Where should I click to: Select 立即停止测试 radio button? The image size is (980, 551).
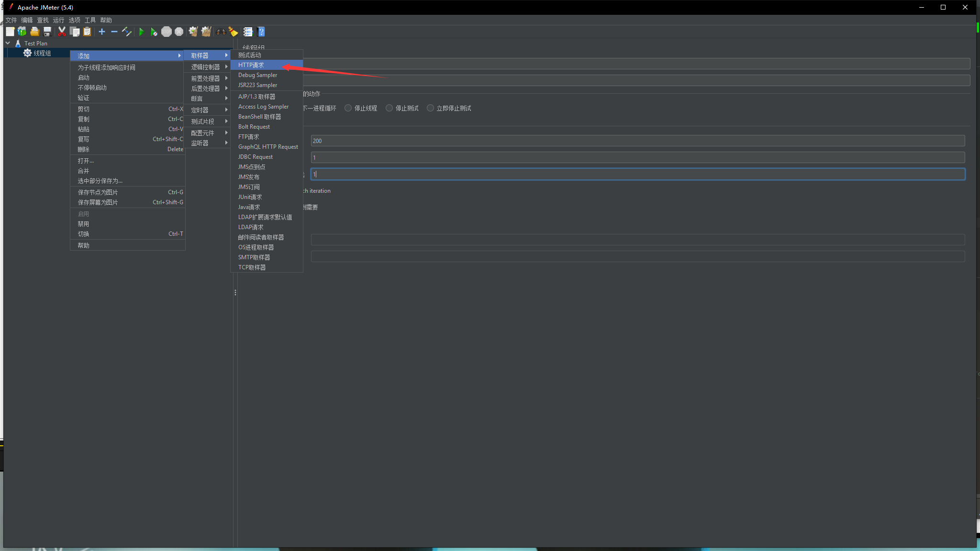point(431,108)
